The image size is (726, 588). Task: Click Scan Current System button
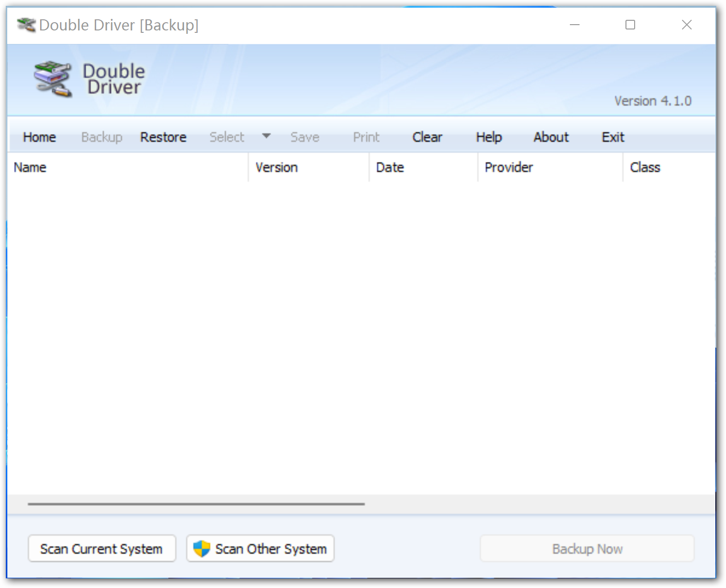(x=102, y=548)
